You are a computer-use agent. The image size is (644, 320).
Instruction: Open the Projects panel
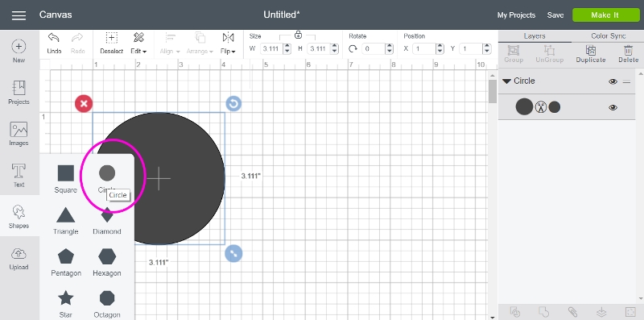[x=19, y=92]
